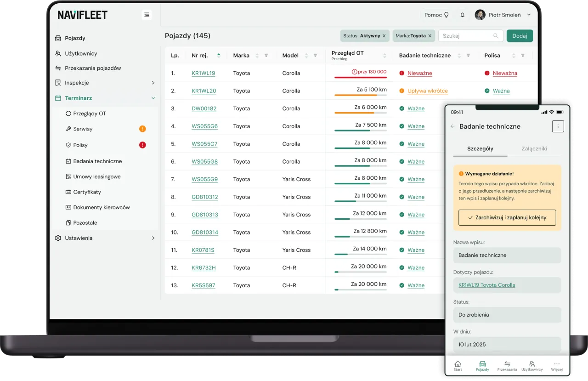Click the Szukaj search field
The width and height of the screenshot is (588, 381).
[x=466, y=36]
